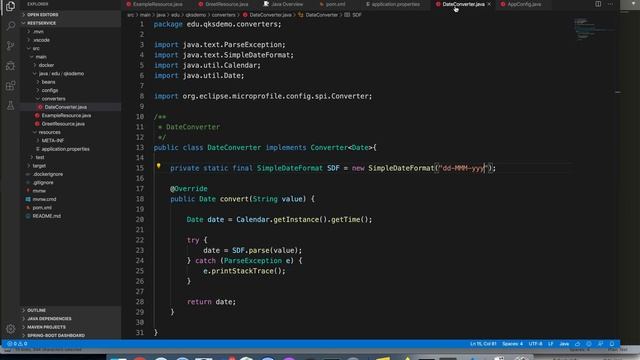Expand the target folder
Viewport: 640px width, 360px height.
[39, 166]
